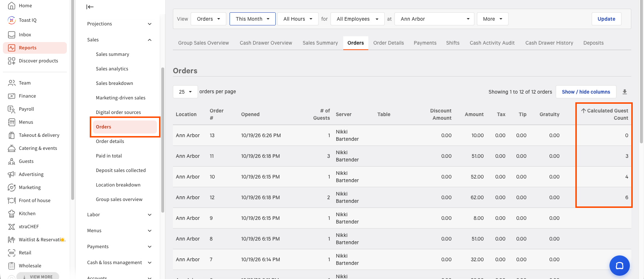This screenshot has width=644, height=279.
Task: Switch to the Order Details tab
Action: pyautogui.click(x=389, y=43)
